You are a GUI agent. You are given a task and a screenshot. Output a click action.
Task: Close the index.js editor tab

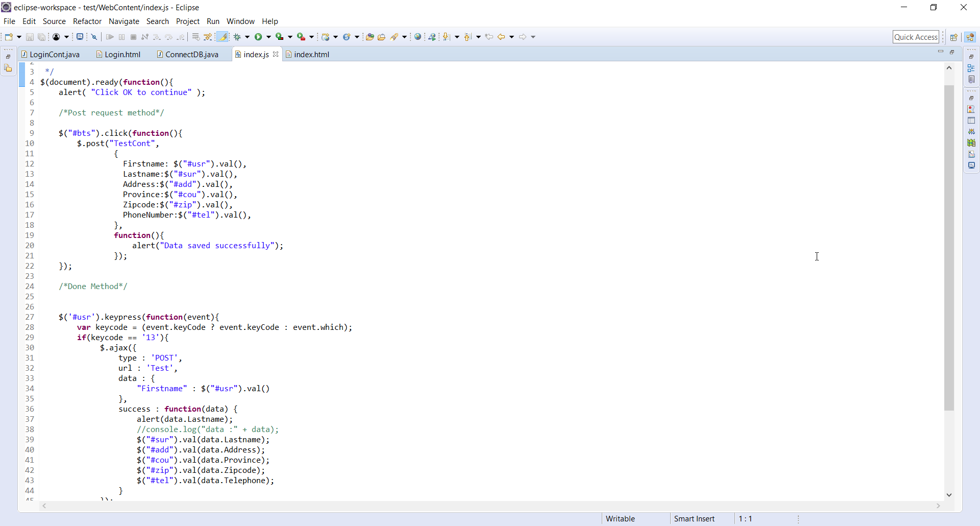276,54
